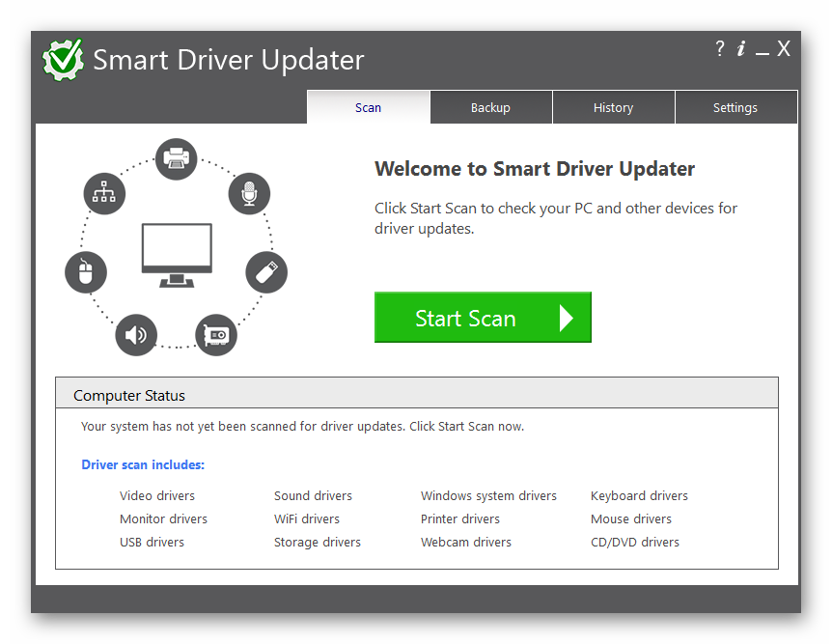Select 'Storage drivers' text
Image resolution: width=832 pixels, height=644 pixels.
318,542
